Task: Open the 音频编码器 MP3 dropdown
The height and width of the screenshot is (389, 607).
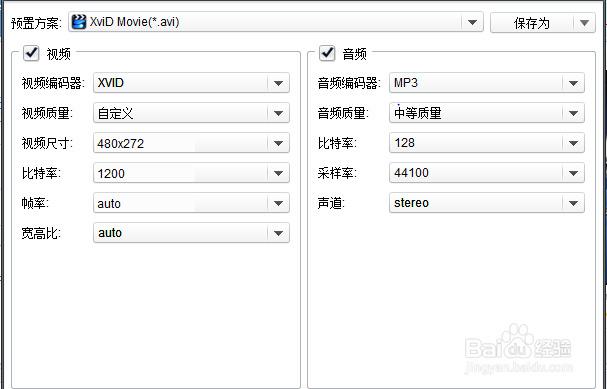Action: [x=487, y=83]
